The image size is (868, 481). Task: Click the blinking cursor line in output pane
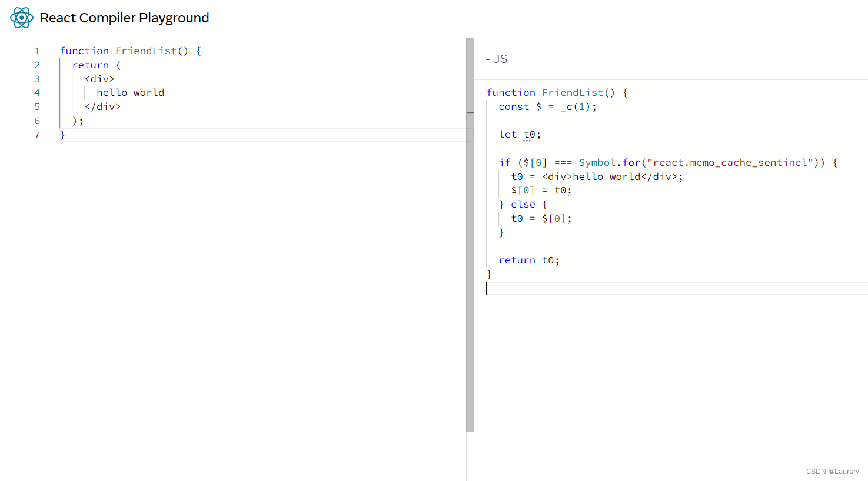(487, 288)
